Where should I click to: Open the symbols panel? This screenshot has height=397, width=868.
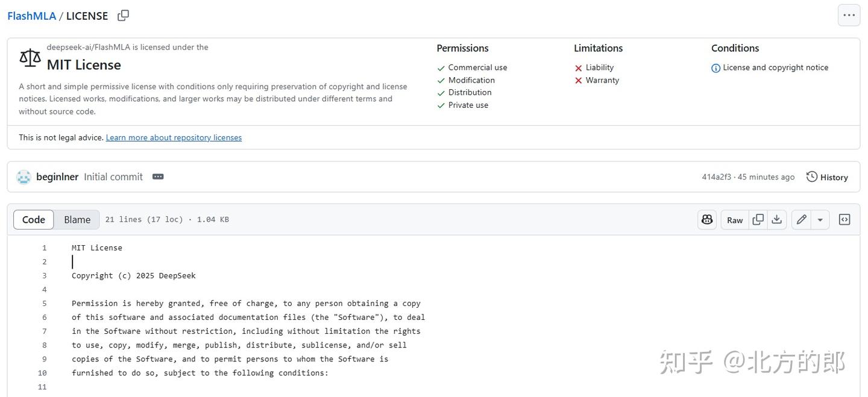(x=844, y=220)
